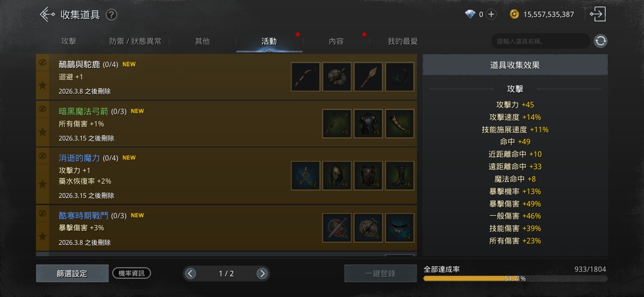Select the horn item in 暗黑魔法弓箭
Viewport: 644px width, 297px height.
tap(400, 124)
